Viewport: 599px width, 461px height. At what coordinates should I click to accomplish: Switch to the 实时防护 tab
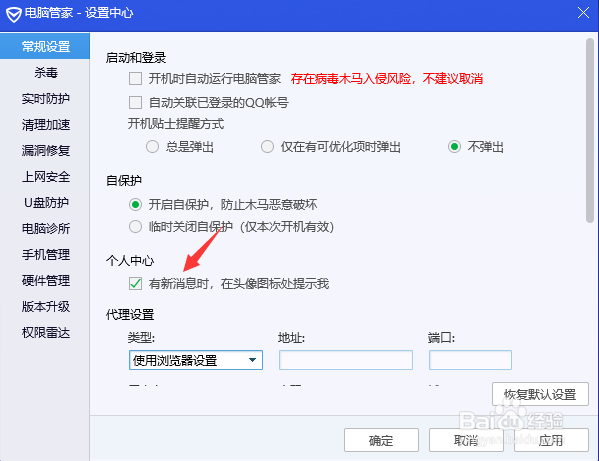coord(45,99)
